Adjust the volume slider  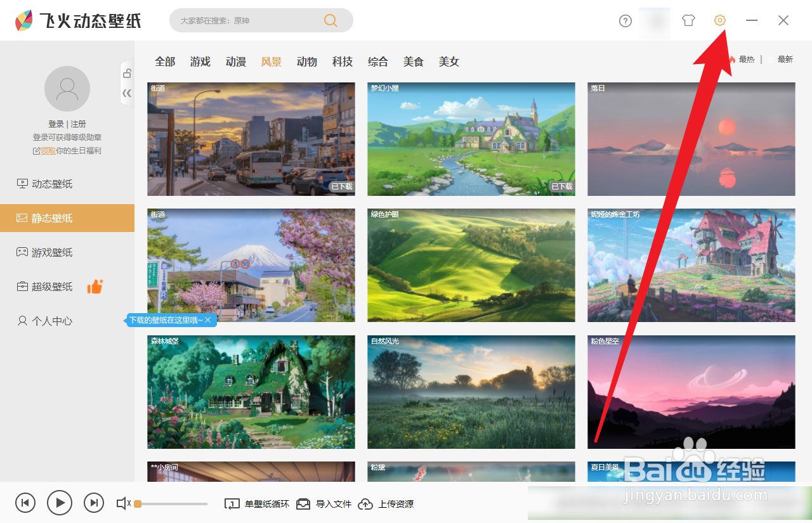pyautogui.click(x=171, y=504)
